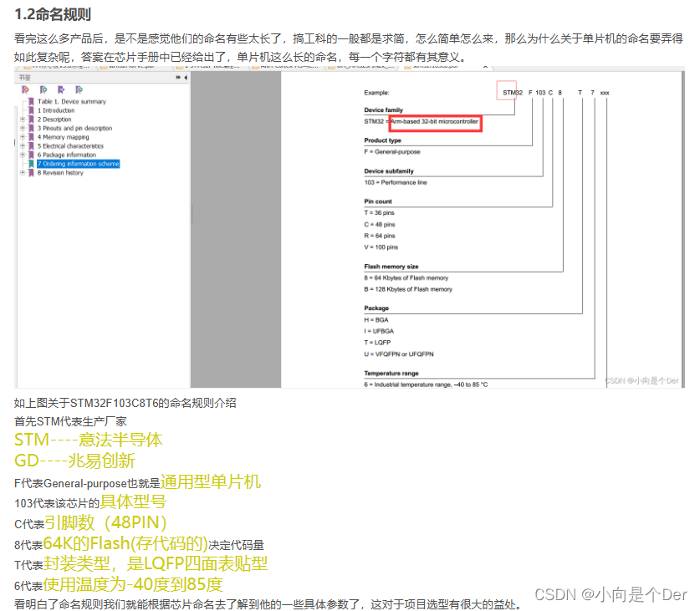Expand the '2 Description' bookmark node
The width and height of the screenshot is (700, 611).
click(23, 120)
